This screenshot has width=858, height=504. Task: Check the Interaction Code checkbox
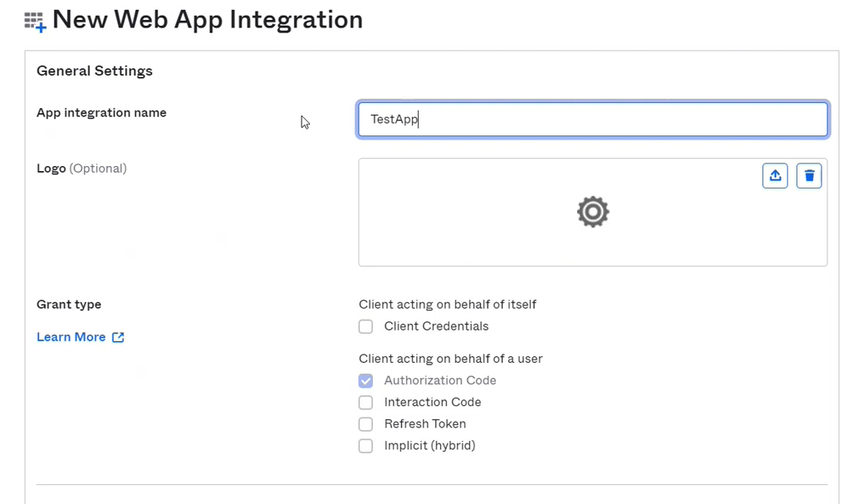[x=365, y=403]
